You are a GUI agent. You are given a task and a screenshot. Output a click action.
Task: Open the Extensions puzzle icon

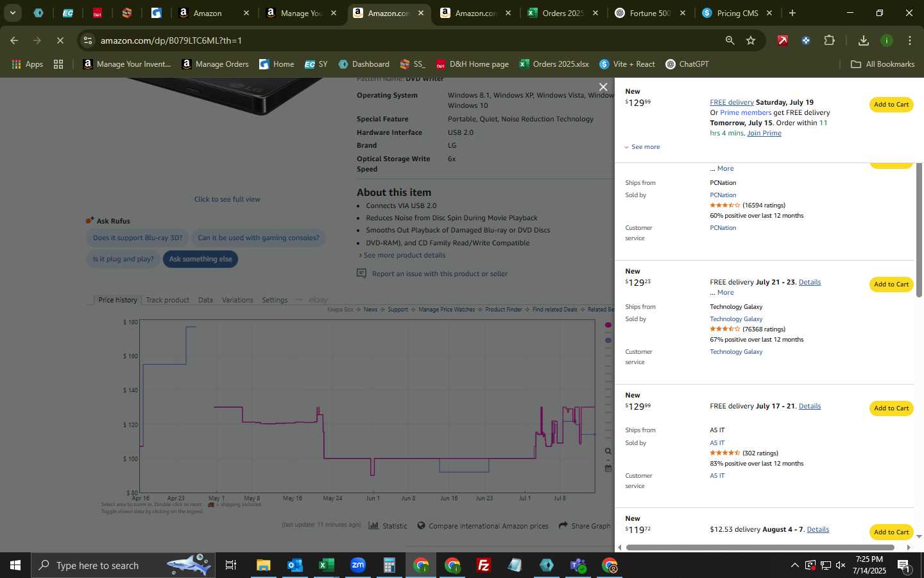tap(829, 40)
